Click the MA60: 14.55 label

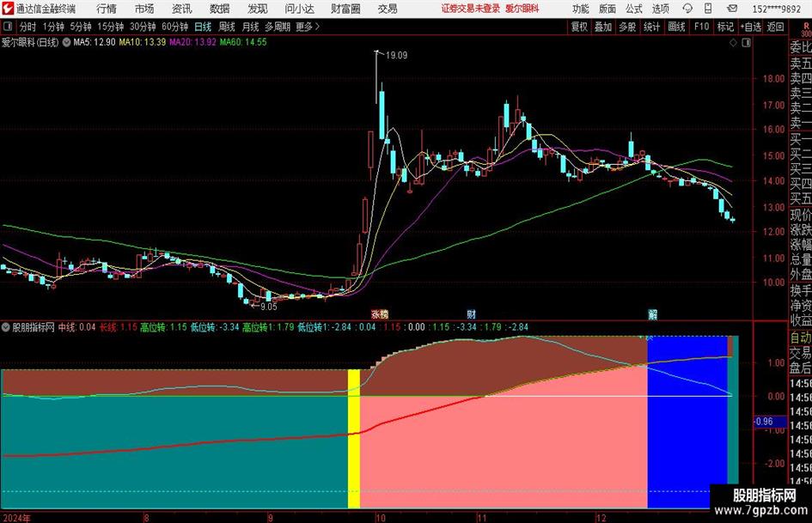coord(243,42)
